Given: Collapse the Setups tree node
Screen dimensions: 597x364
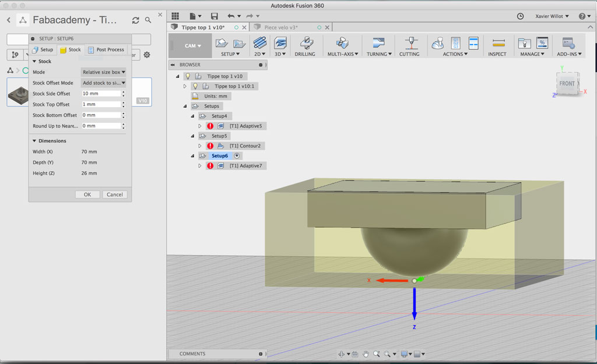Looking at the screenshot, I should tap(185, 106).
